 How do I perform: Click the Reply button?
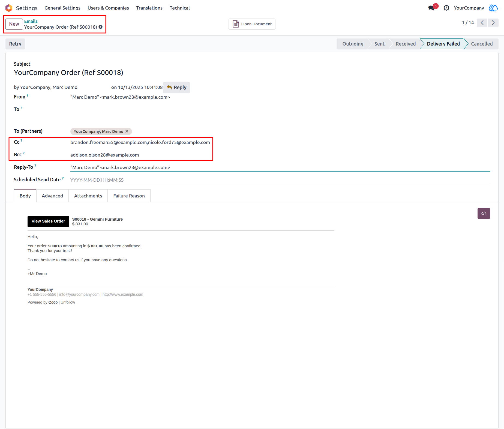tap(176, 88)
